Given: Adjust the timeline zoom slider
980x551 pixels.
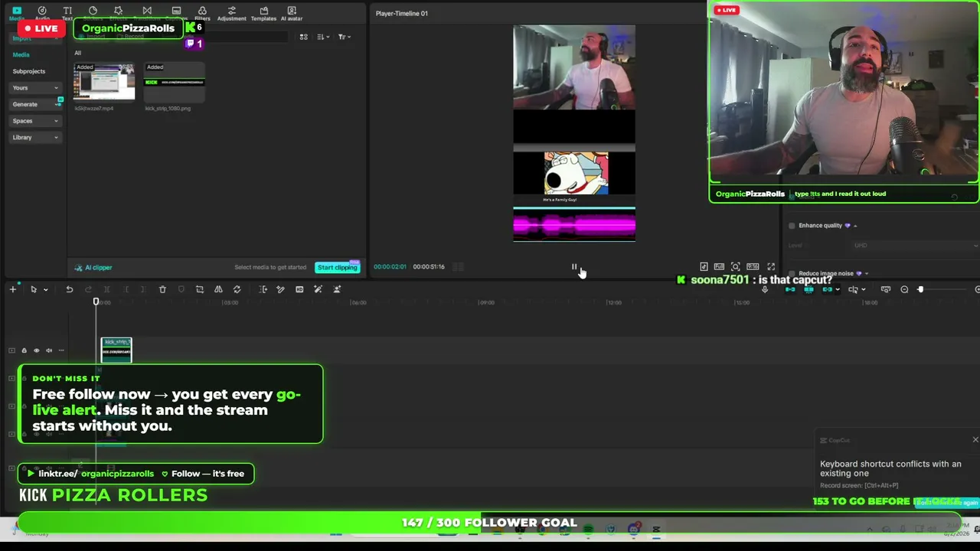Looking at the screenshot, I should point(920,290).
